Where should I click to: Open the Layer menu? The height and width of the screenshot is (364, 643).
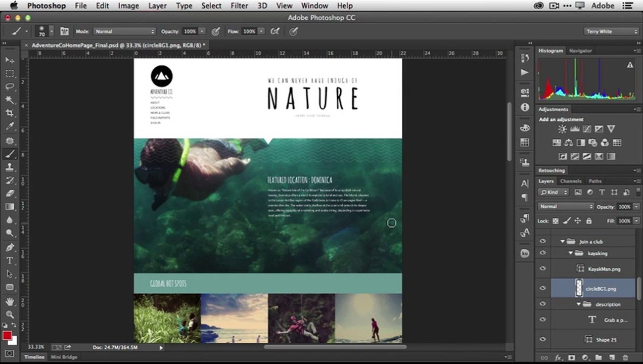coord(157,6)
